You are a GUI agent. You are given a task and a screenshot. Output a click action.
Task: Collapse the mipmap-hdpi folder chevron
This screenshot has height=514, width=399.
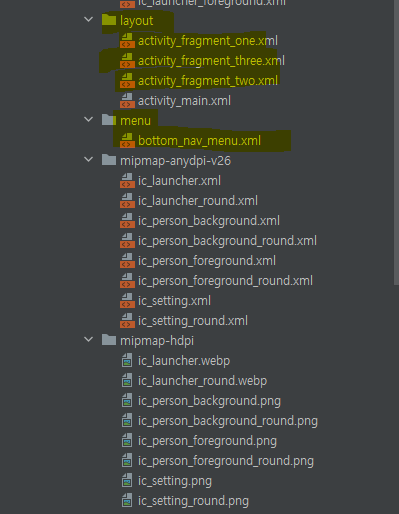(89, 340)
